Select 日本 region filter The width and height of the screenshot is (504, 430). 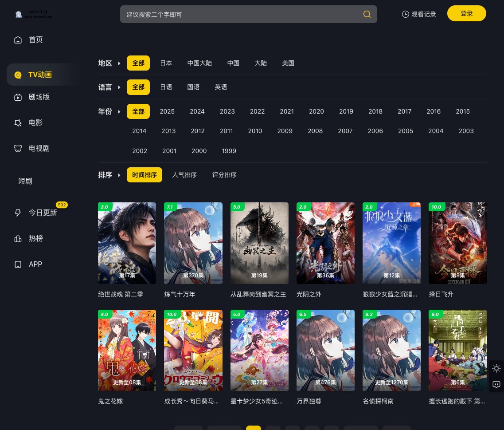click(166, 63)
